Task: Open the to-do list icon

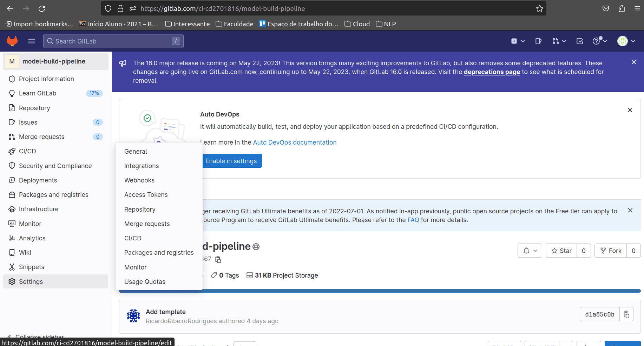Action: 580,41
